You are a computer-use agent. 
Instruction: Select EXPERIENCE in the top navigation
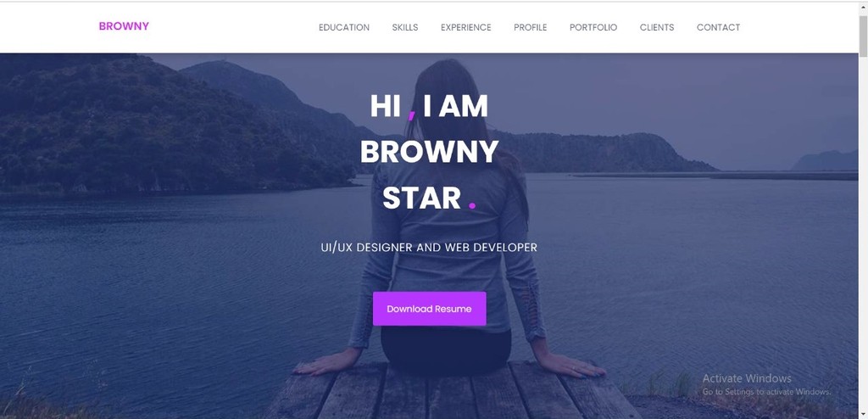(x=465, y=27)
